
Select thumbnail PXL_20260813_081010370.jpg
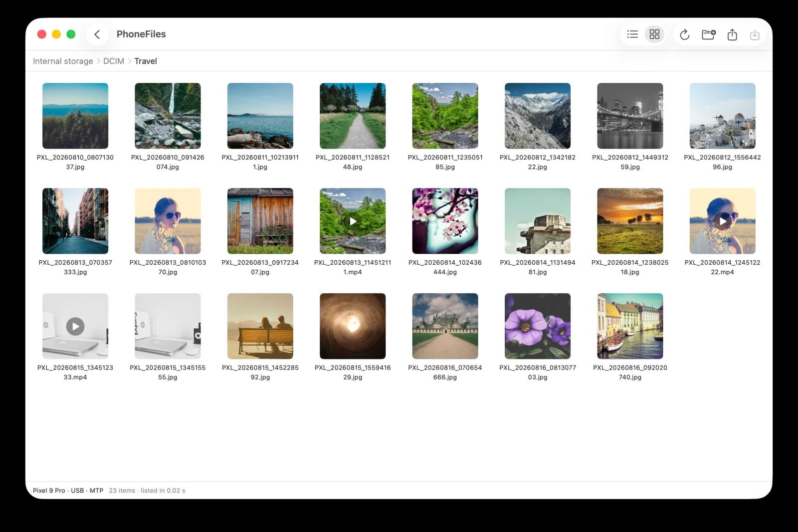pyautogui.click(x=168, y=221)
